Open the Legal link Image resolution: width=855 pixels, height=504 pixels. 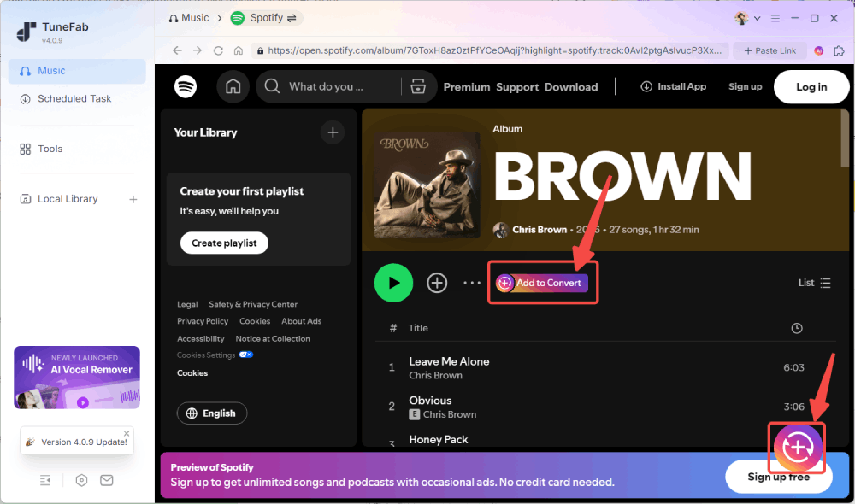tap(187, 304)
